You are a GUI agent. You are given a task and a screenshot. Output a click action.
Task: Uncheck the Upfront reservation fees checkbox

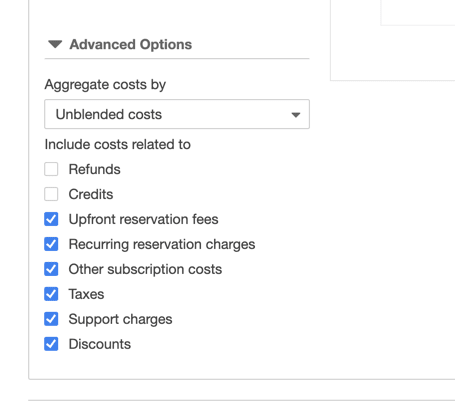pyautogui.click(x=51, y=219)
